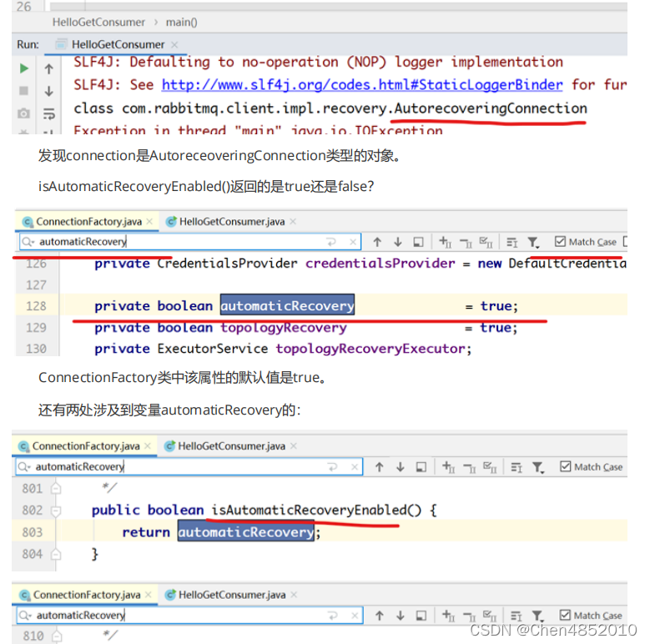This screenshot has height=644, width=650.
Task: Go to next occurrence in find bar above line 801
Action: (400, 467)
